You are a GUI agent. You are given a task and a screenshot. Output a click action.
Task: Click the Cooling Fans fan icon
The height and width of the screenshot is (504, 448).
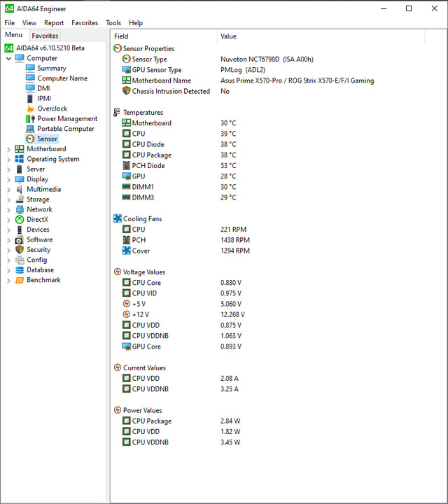118,218
